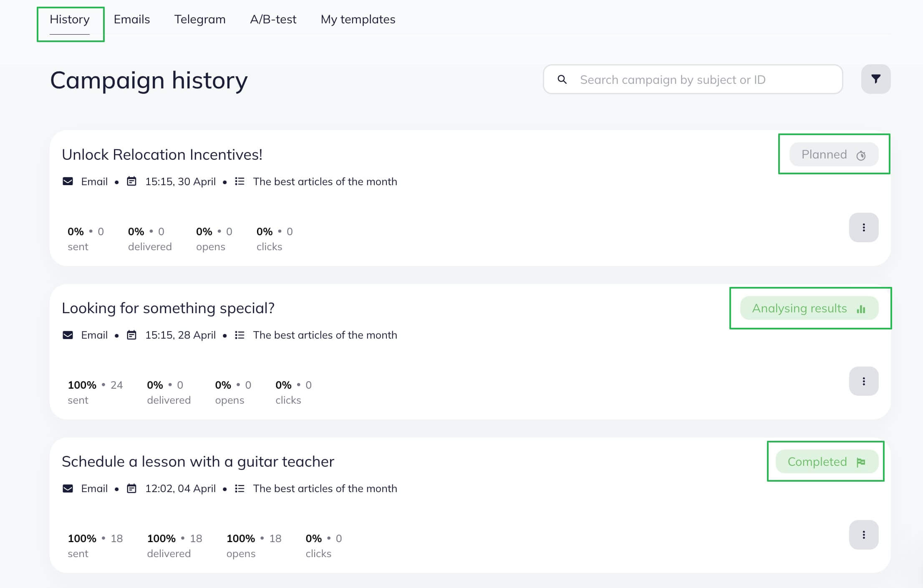Click calendar icon beside 12:02, 04 April

pyautogui.click(x=131, y=488)
